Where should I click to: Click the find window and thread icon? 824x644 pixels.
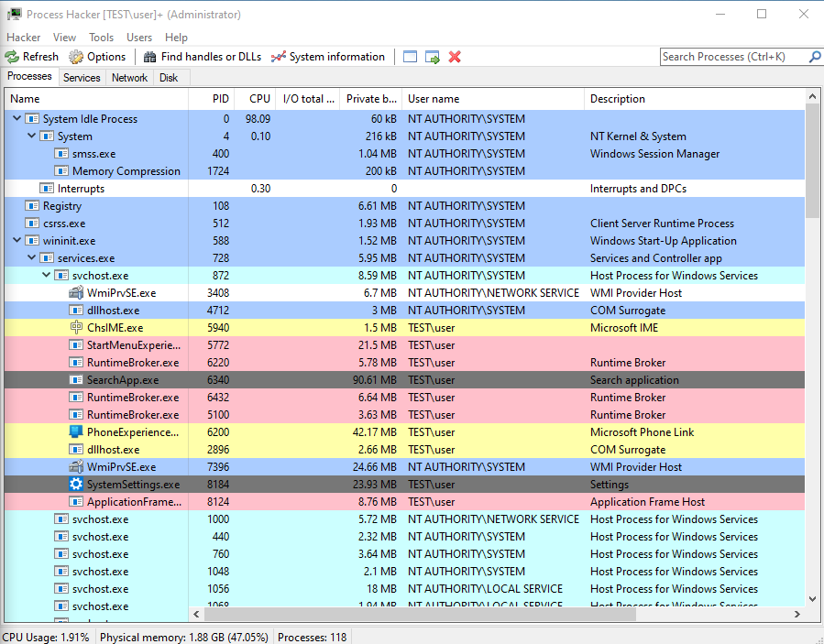(433, 57)
